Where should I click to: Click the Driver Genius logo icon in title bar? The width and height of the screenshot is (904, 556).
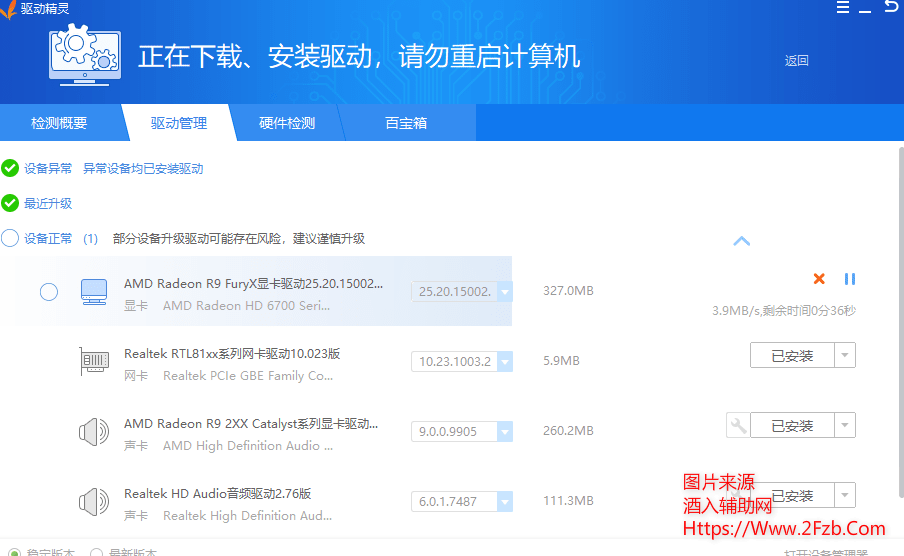8,9
